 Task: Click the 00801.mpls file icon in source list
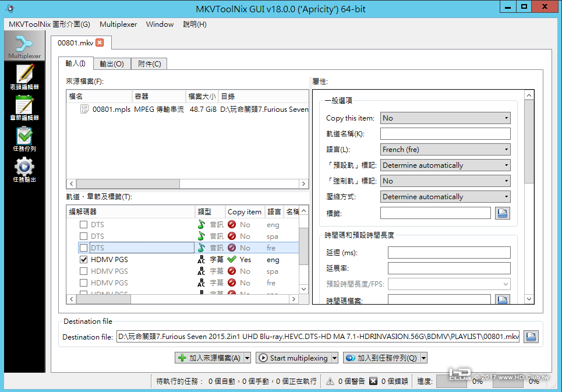tap(84, 109)
